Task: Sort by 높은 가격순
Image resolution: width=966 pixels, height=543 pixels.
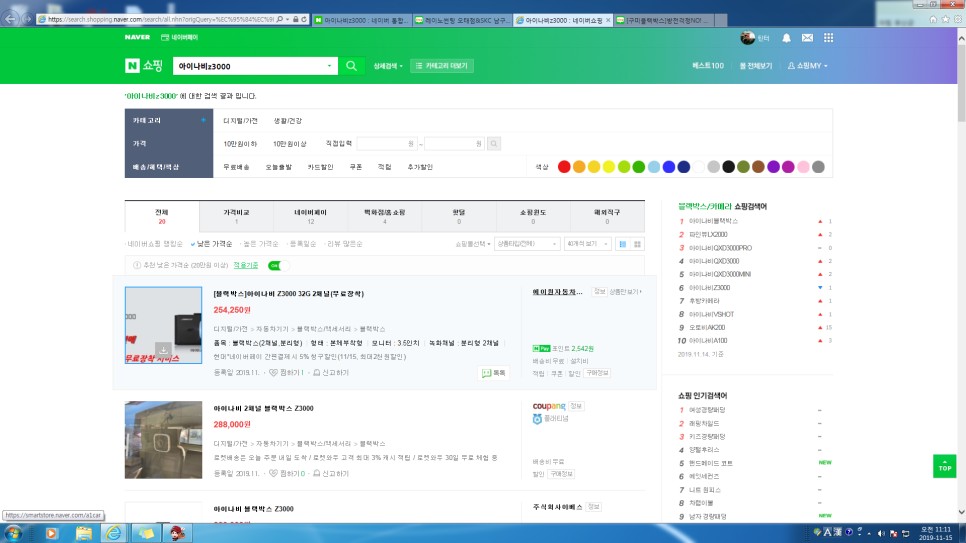Action: click(259, 244)
